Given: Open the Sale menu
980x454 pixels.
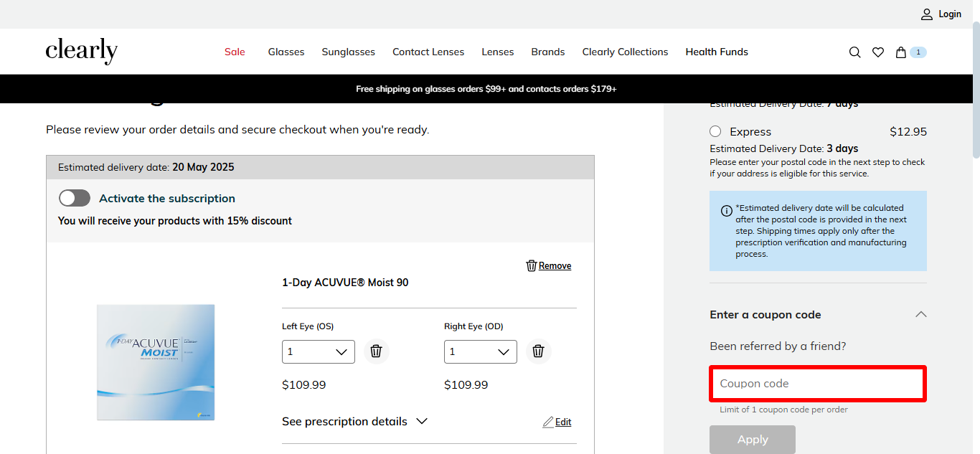Looking at the screenshot, I should tap(235, 52).
